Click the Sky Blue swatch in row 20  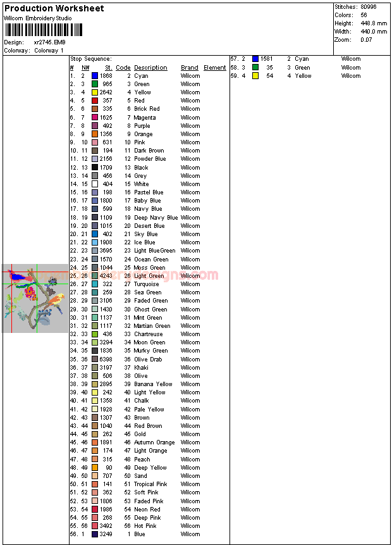(x=95, y=234)
